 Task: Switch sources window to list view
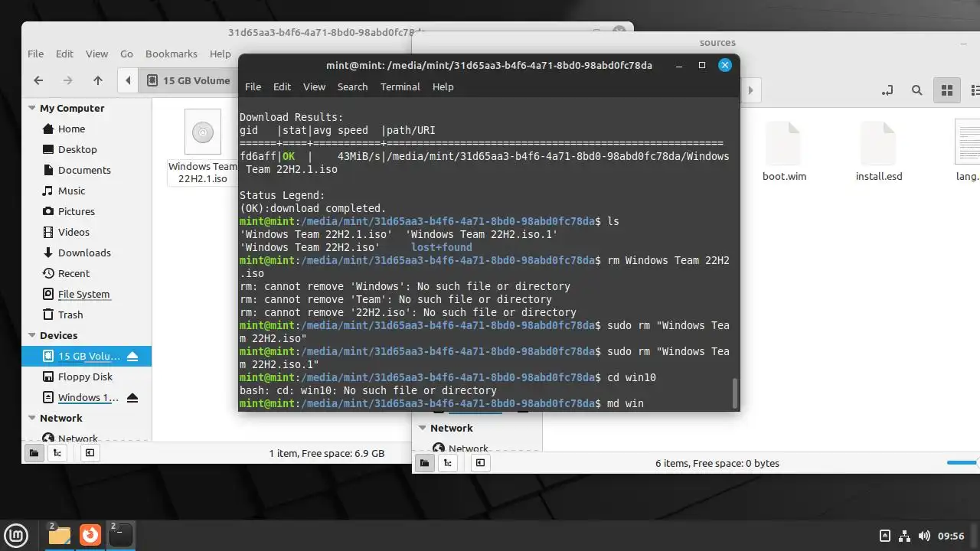[974, 90]
